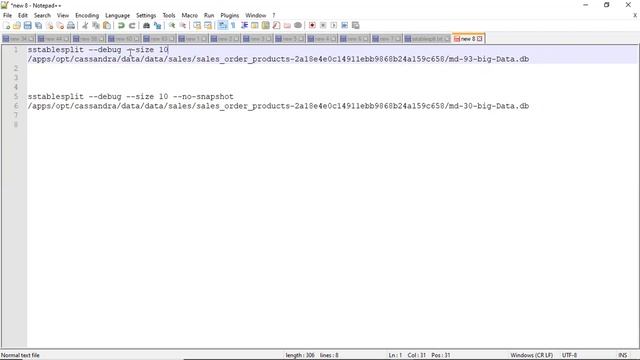This screenshot has height=360, width=640.
Task: Open the Macro menu
Action: [x=189, y=15]
